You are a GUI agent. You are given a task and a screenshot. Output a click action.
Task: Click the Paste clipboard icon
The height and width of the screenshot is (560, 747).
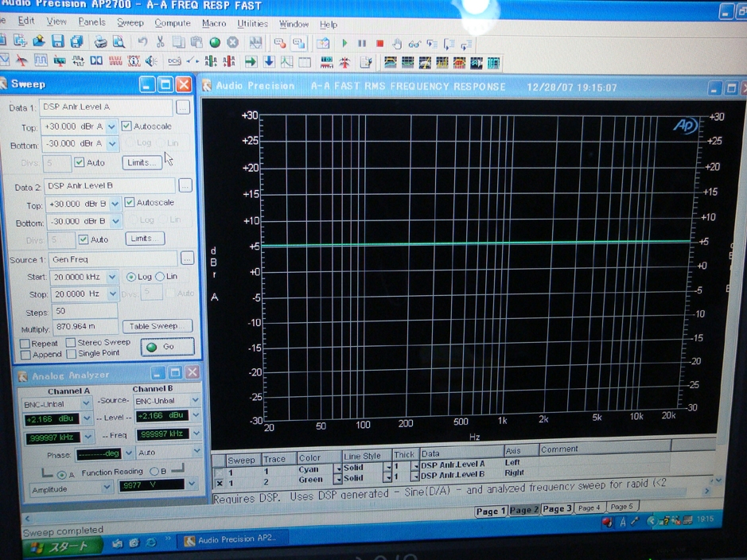pyautogui.click(x=196, y=42)
